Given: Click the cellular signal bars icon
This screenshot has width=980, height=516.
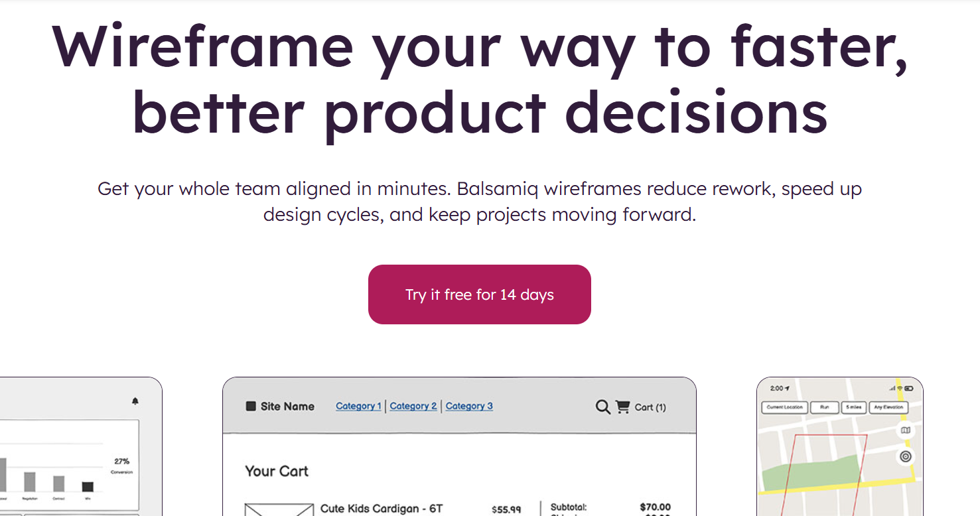Looking at the screenshot, I should point(891,389).
